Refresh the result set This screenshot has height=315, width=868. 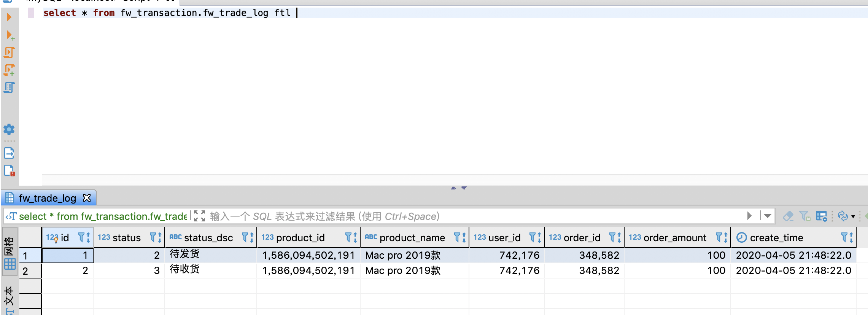coord(843,216)
